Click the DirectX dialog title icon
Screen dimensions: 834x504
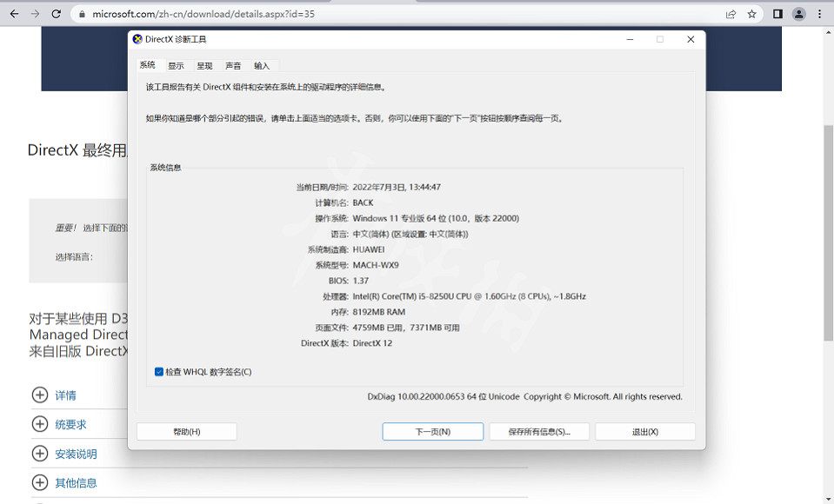[137, 39]
